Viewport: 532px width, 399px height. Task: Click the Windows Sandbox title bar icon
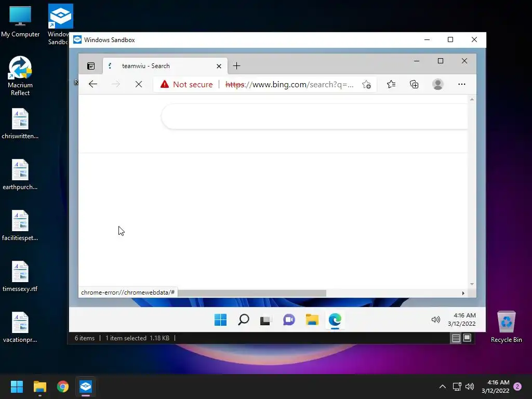coord(77,39)
